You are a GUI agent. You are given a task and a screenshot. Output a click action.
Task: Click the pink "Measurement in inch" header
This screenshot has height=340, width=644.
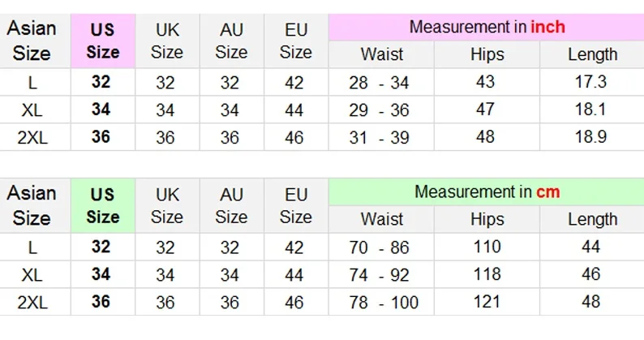tap(486, 27)
